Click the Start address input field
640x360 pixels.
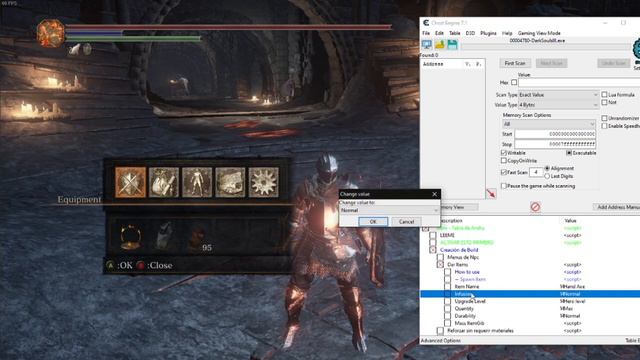tap(555, 134)
